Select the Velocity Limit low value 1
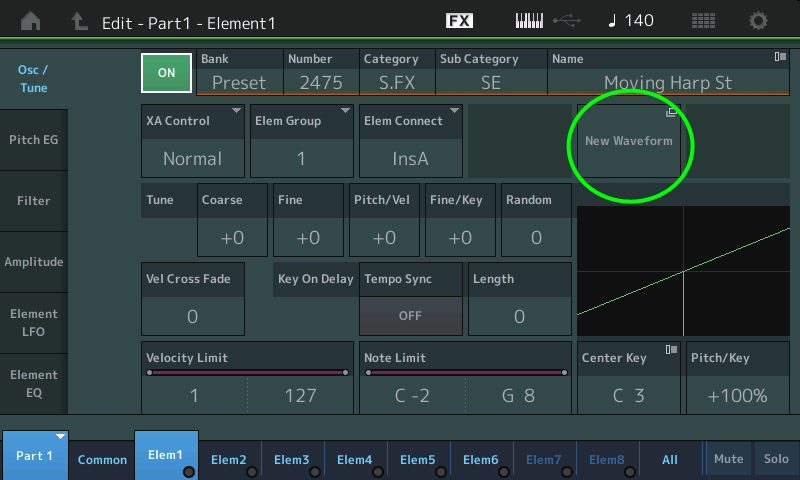Screen dimensions: 800x480 (194, 395)
